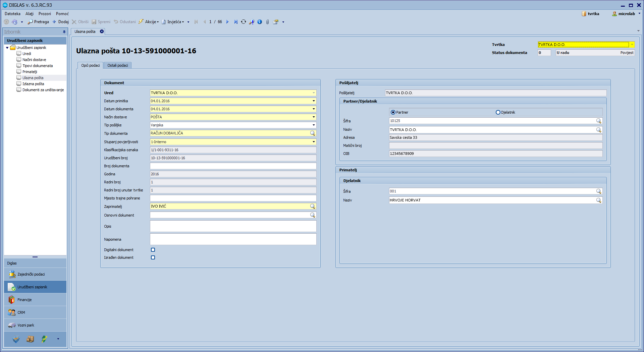Collapse the Urudžbeni zapisnik tree node
644x352 pixels.
(7, 48)
